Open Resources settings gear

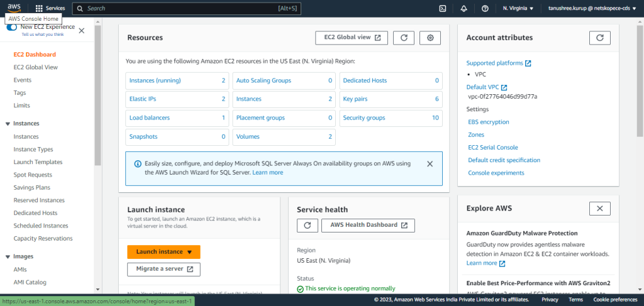430,37
